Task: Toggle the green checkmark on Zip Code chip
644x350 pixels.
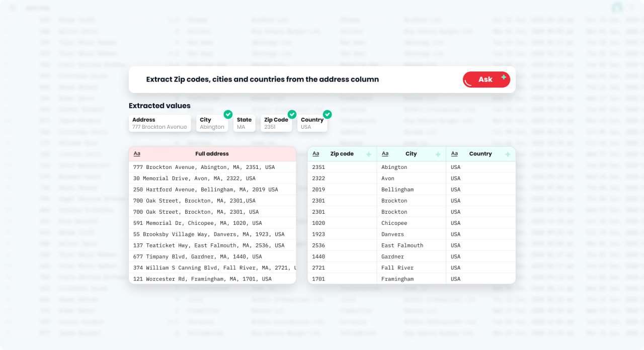Action: [x=292, y=114]
